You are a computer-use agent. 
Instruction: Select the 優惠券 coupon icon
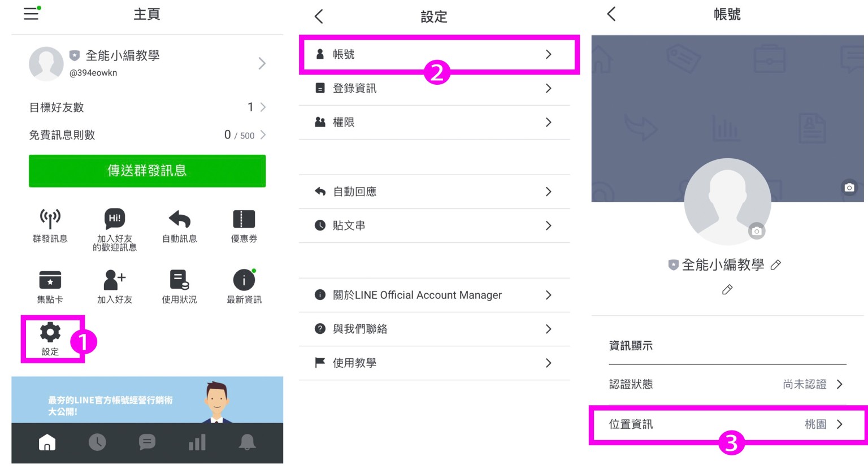coord(244,219)
